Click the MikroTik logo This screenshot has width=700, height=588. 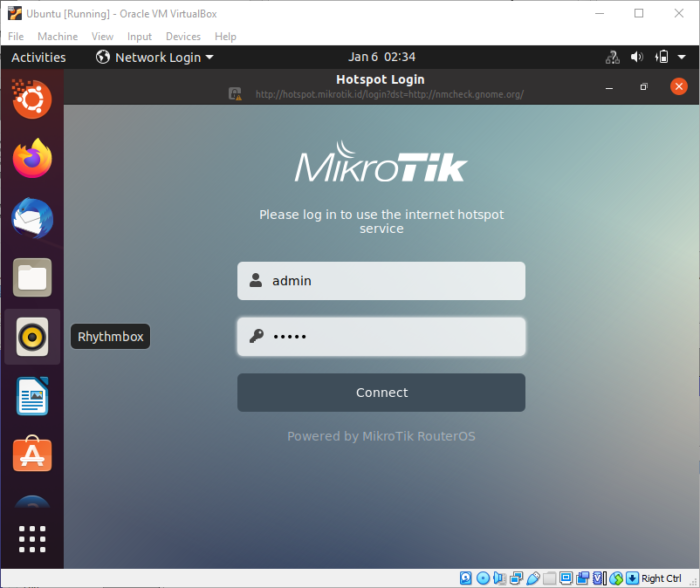coord(381,162)
